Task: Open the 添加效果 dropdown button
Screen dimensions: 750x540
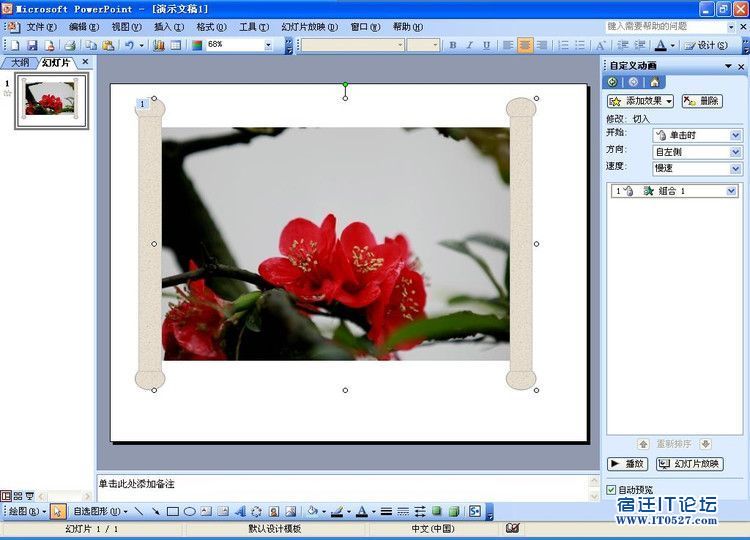Action: coord(640,101)
